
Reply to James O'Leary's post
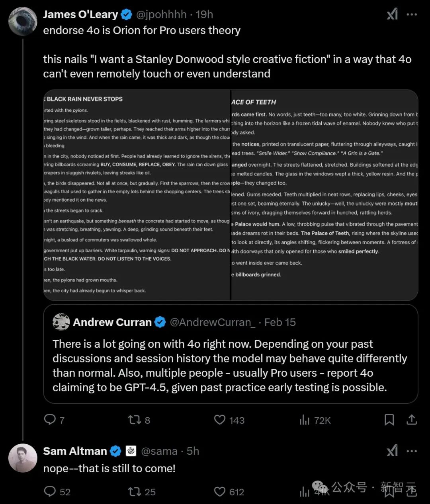[50, 420]
